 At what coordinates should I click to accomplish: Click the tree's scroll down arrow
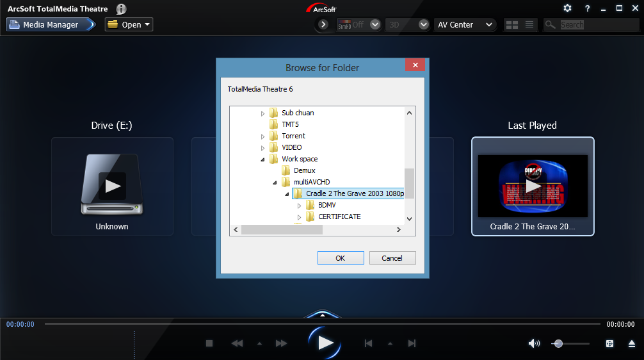[x=409, y=219]
